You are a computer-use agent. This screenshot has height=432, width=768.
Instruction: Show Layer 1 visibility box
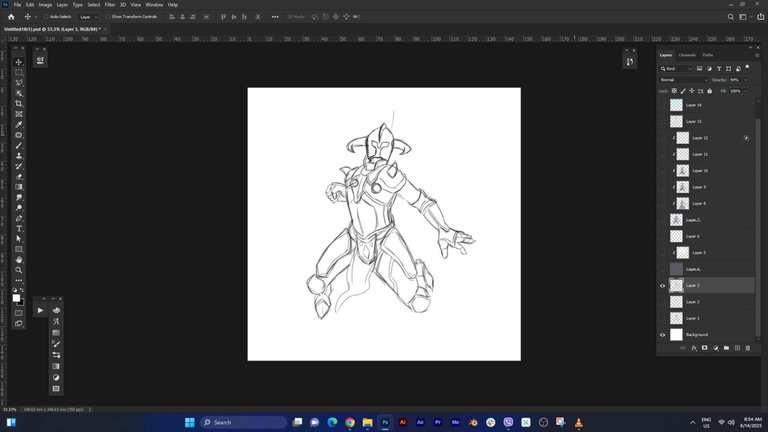point(662,318)
